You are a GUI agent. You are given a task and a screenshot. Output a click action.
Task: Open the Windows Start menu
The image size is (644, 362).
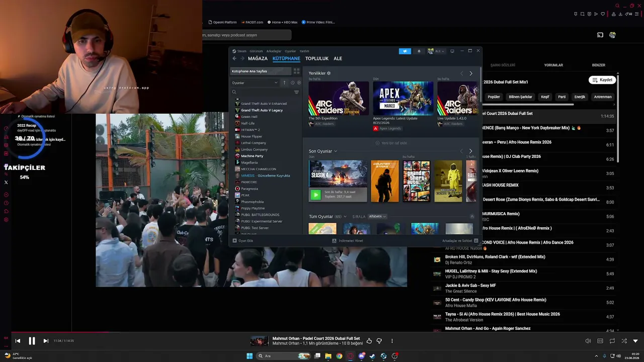(x=250, y=356)
